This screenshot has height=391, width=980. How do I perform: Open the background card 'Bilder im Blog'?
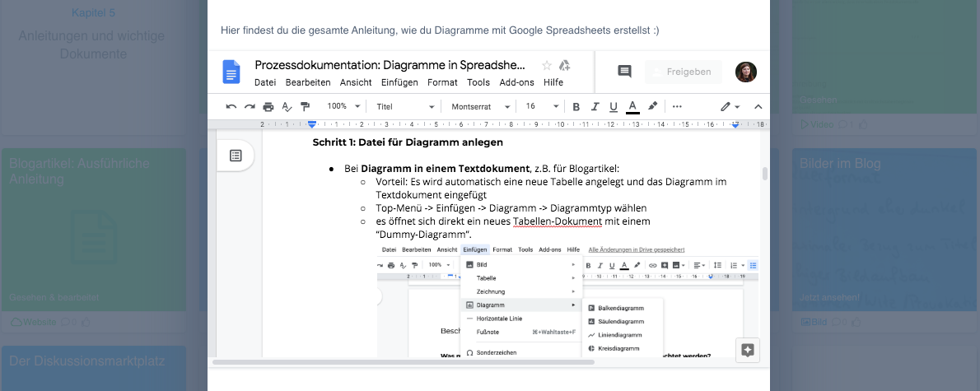886,229
